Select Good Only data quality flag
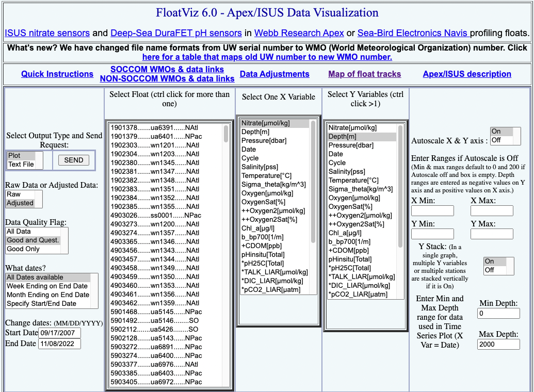Image resolution: width=534 pixels, height=392 pixels. click(x=23, y=249)
